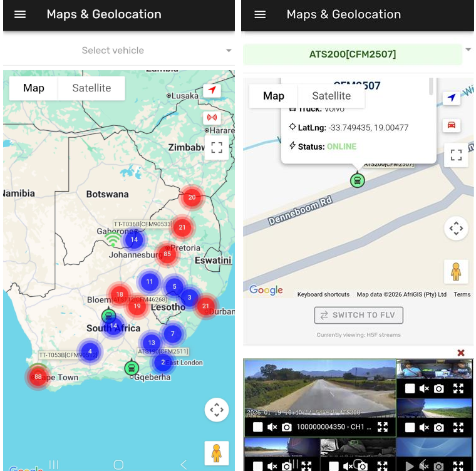This screenshot has width=476, height=471.
Task: Stop the driver cabin video tile
Action: click(x=410, y=388)
